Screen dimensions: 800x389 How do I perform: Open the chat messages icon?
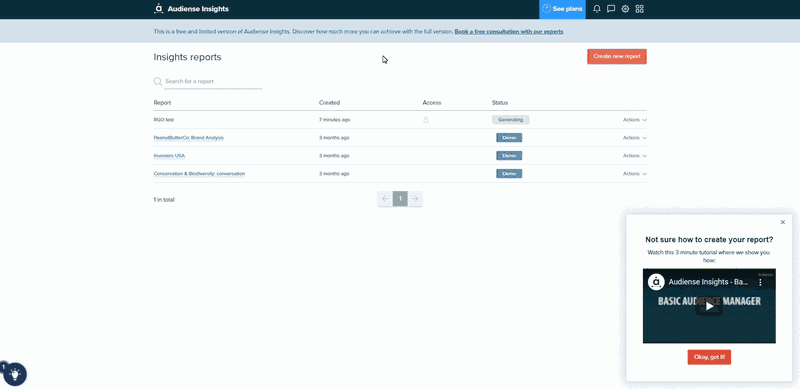611,9
